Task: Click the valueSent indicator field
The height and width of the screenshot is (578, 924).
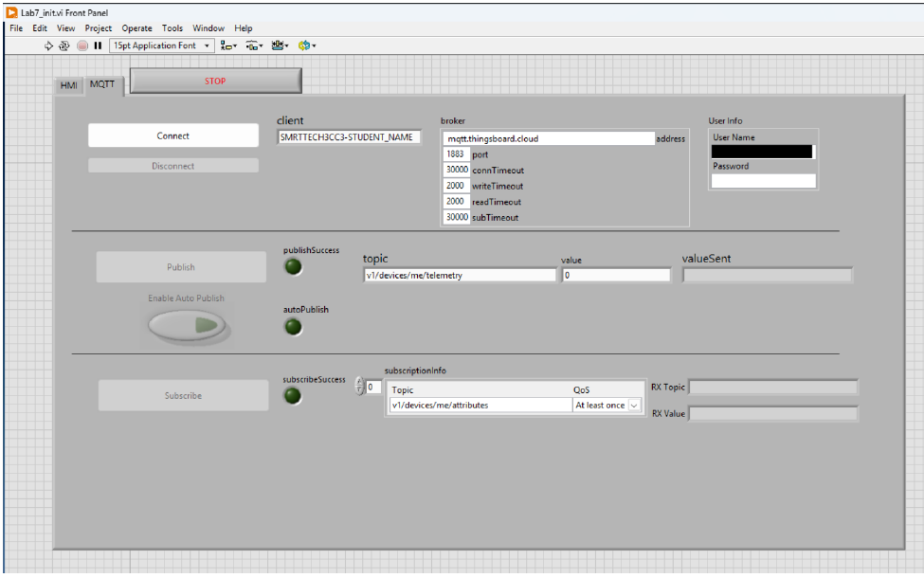Action: [768, 275]
